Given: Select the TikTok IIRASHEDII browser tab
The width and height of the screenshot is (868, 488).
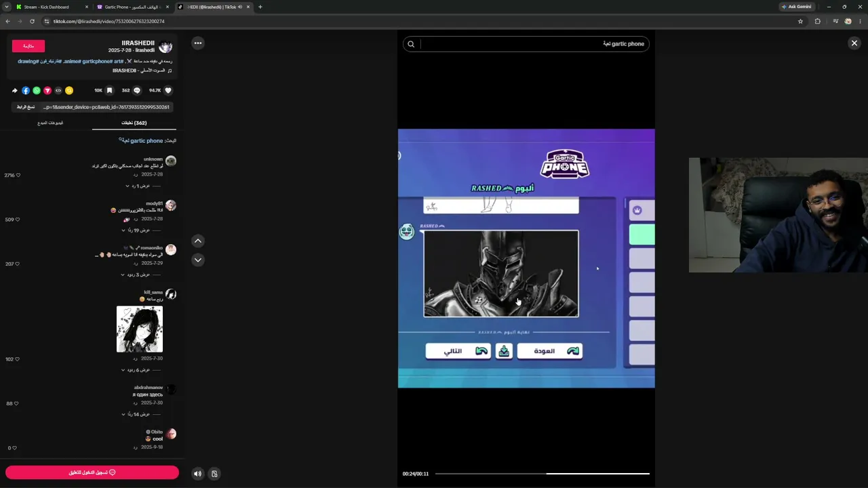Looking at the screenshot, I should (x=213, y=7).
